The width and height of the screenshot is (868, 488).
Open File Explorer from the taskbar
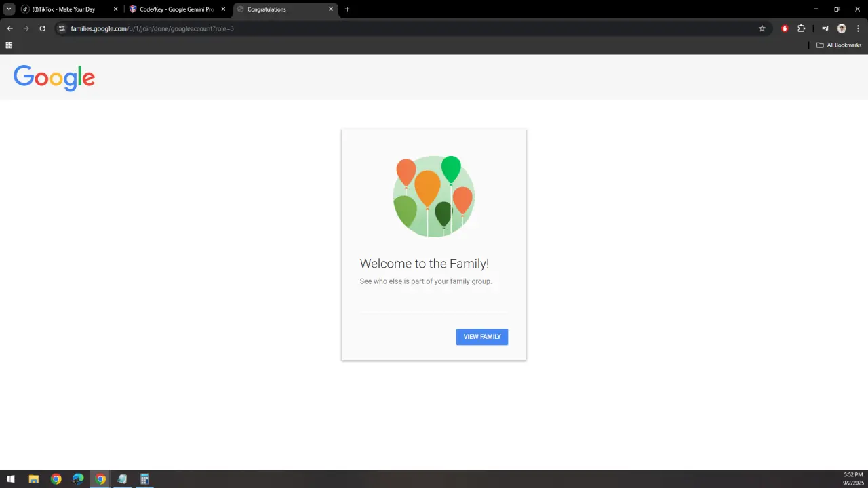[33, 479]
